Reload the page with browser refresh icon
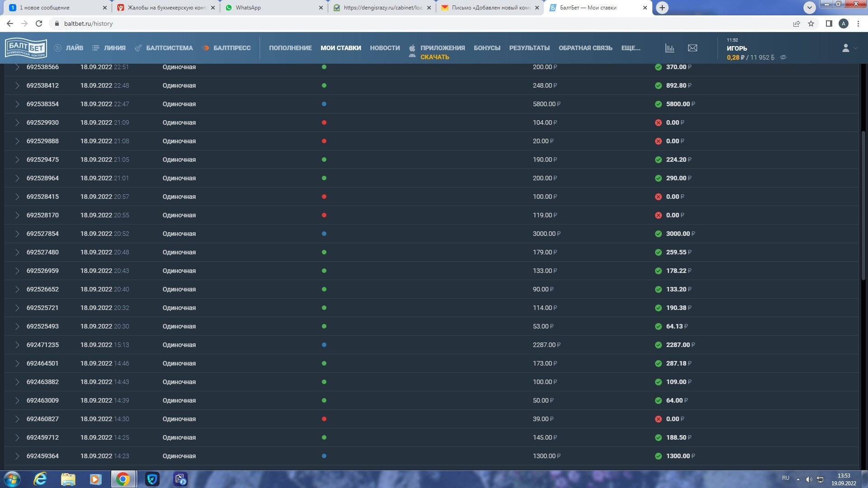 pyautogui.click(x=39, y=23)
